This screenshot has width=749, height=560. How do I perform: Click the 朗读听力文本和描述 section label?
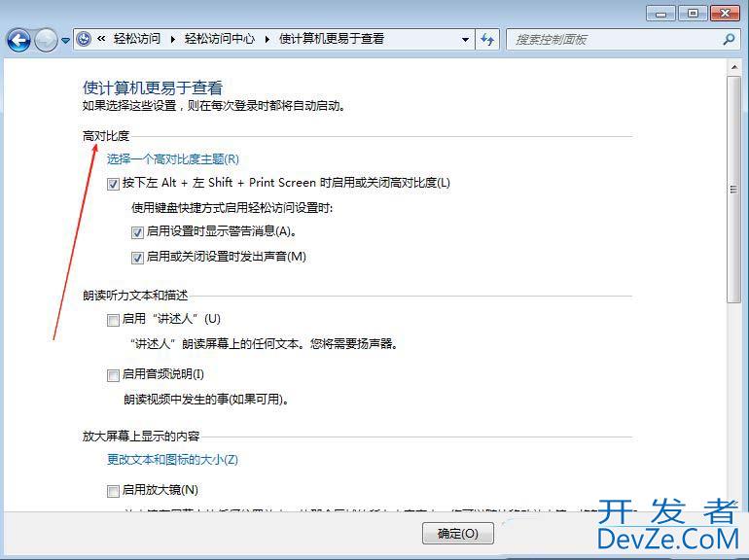(x=135, y=296)
